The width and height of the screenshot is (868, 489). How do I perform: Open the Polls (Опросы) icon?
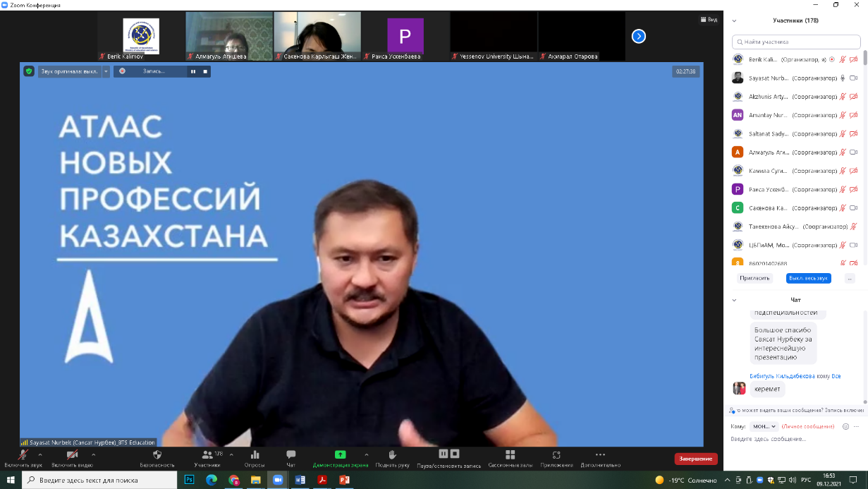tap(255, 455)
